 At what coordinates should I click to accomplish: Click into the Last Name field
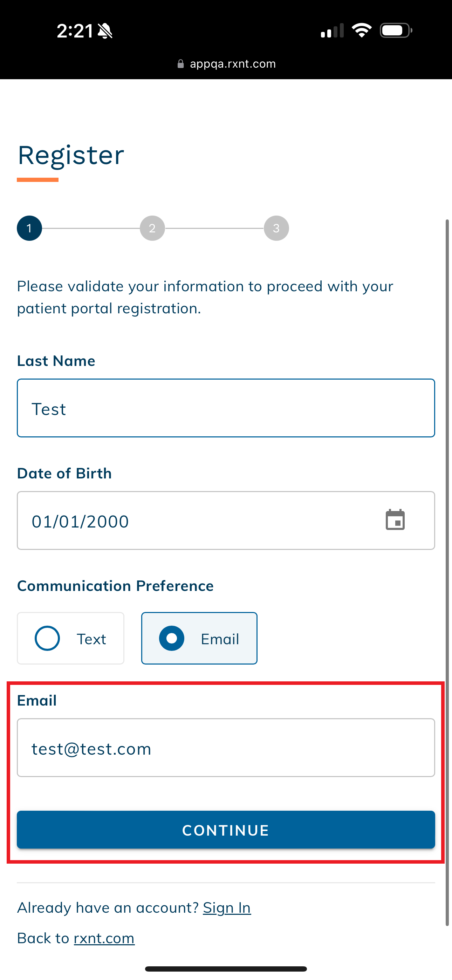(x=226, y=408)
